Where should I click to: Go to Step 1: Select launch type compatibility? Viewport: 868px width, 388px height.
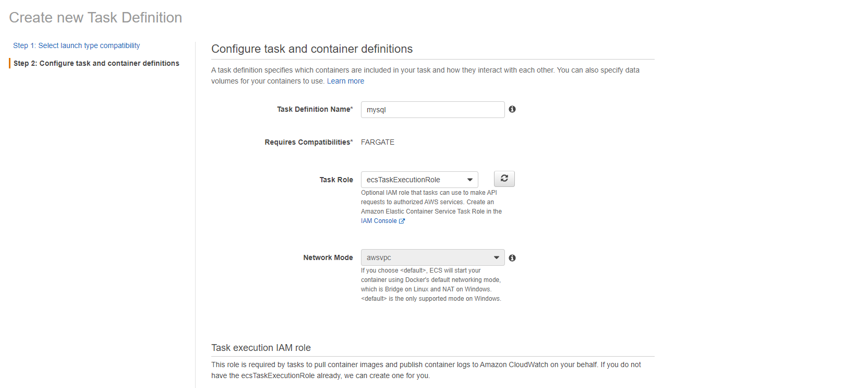pyautogui.click(x=76, y=45)
